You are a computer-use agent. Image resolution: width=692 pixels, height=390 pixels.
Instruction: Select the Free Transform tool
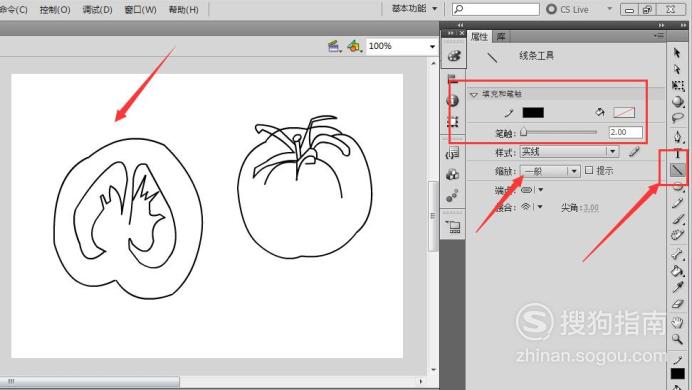pyautogui.click(x=677, y=85)
